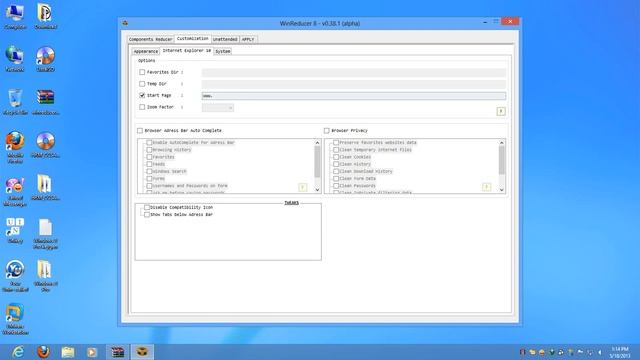Launch Firefox from the taskbar
The height and width of the screenshot is (360, 640).
(43, 352)
